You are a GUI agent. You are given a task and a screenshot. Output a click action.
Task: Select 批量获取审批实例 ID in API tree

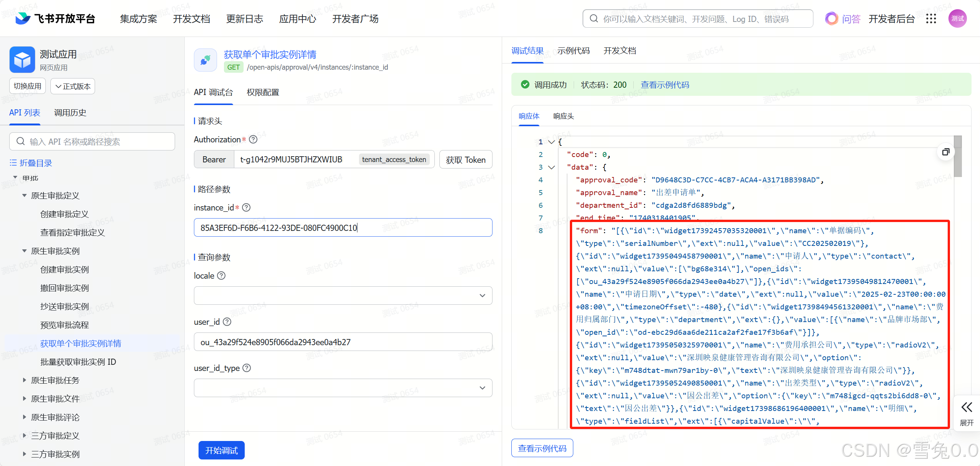tap(78, 362)
